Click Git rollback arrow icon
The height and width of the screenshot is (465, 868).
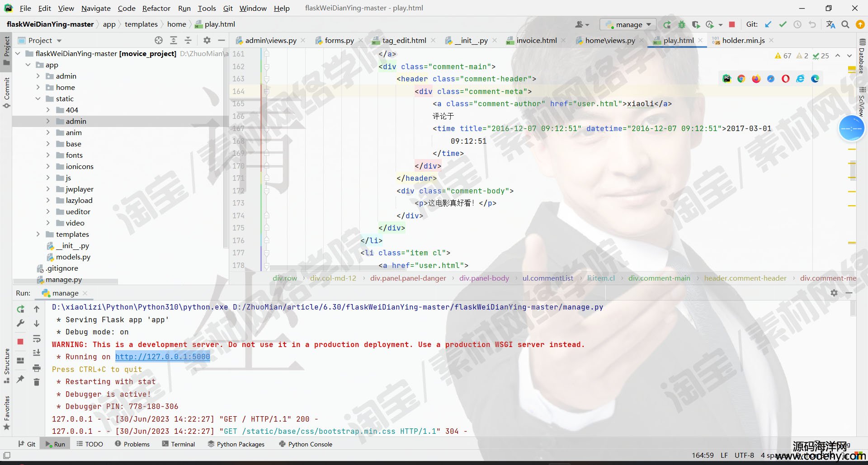pyautogui.click(x=812, y=24)
